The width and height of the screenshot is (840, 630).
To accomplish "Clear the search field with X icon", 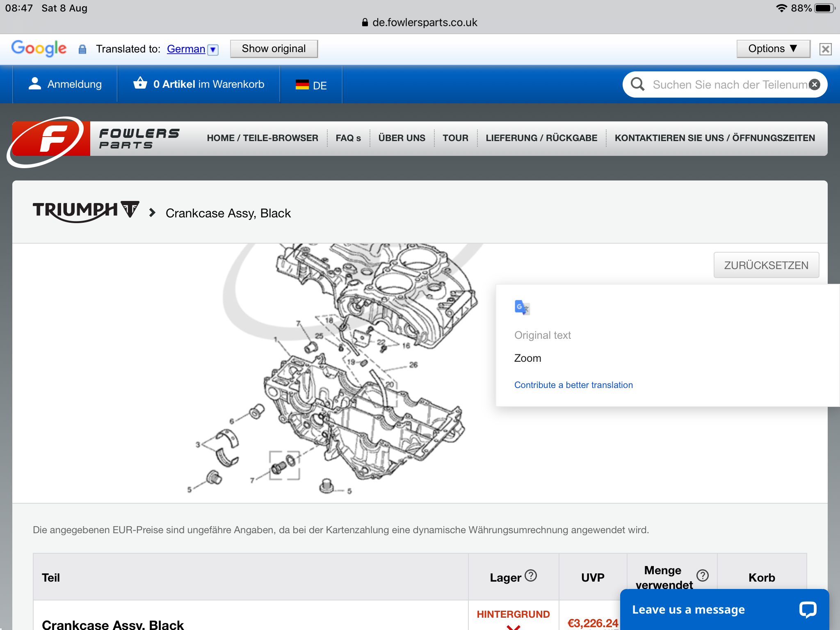I will (815, 84).
